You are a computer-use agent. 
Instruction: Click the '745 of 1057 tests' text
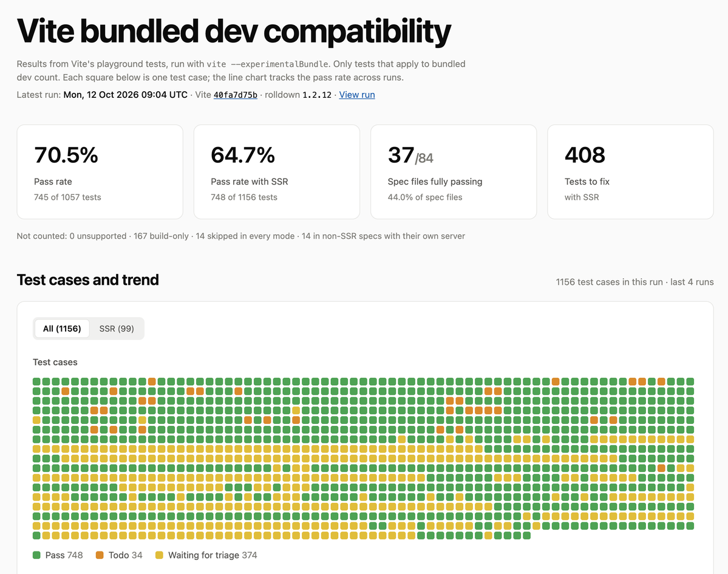(67, 197)
